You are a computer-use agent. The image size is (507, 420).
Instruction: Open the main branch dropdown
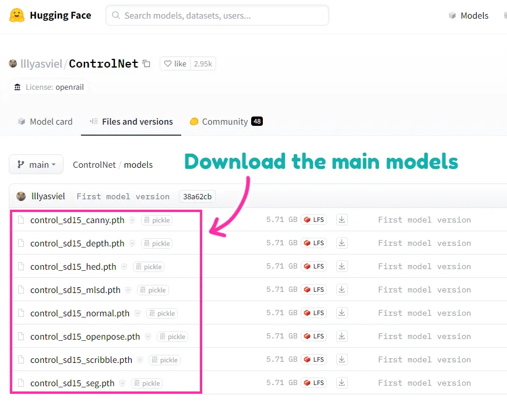coord(36,165)
